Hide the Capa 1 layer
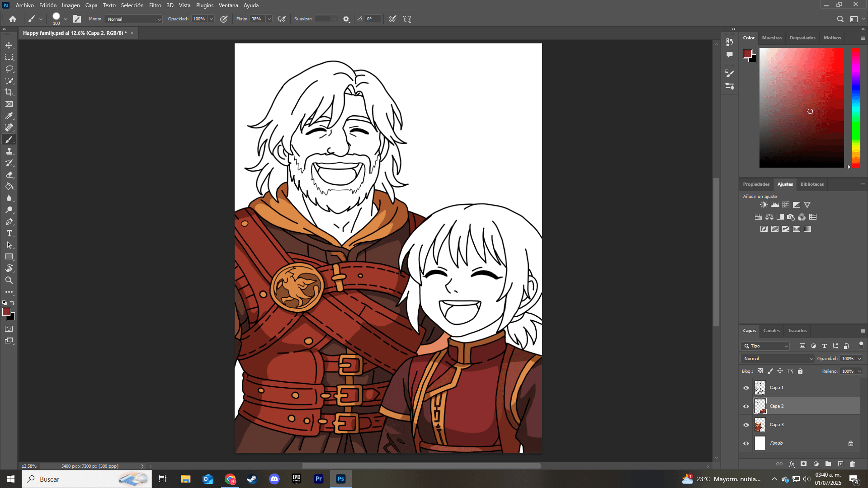The width and height of the screenshot is (868, 488). 746,388
